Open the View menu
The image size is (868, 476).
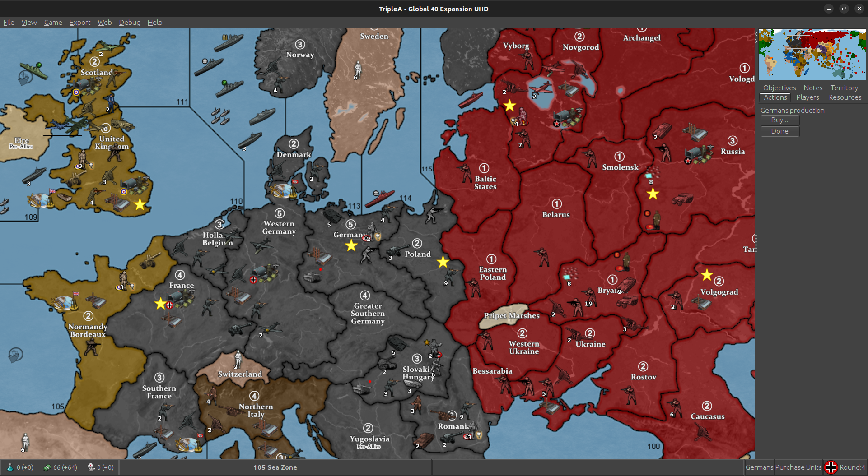coord(29,22)
